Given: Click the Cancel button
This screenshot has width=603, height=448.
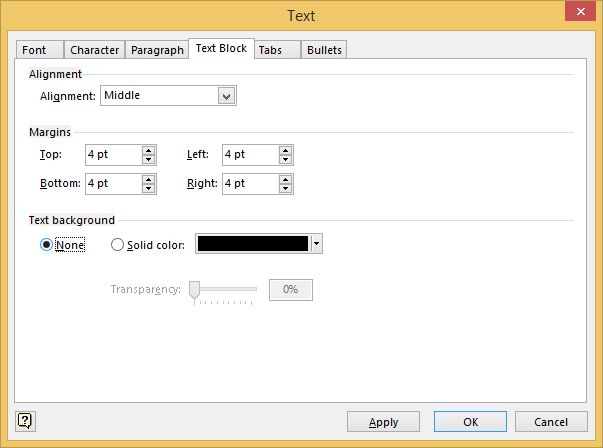Looking at the screenshot, I should click(550, 422).
